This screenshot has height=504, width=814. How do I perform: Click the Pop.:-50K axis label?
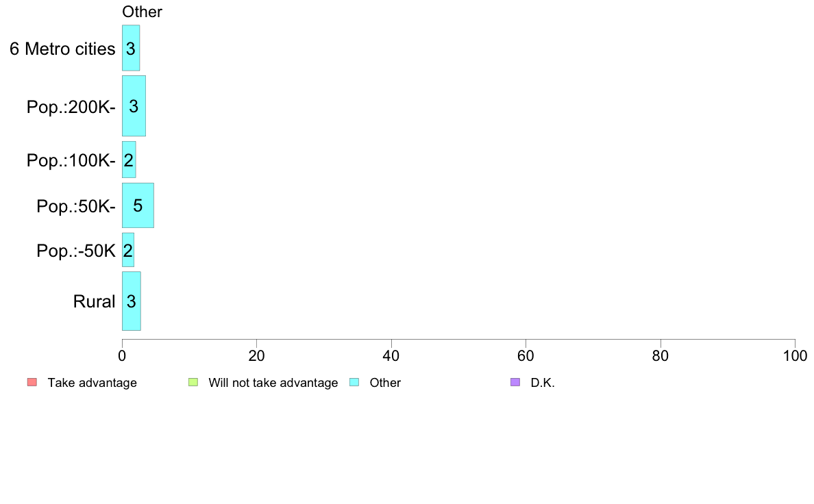click(x=76, y=251)
